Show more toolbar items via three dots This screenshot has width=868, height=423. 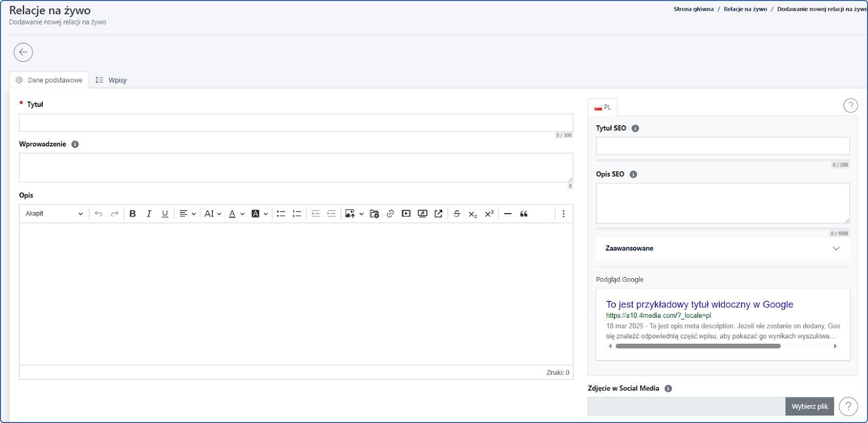click(563, 214)
